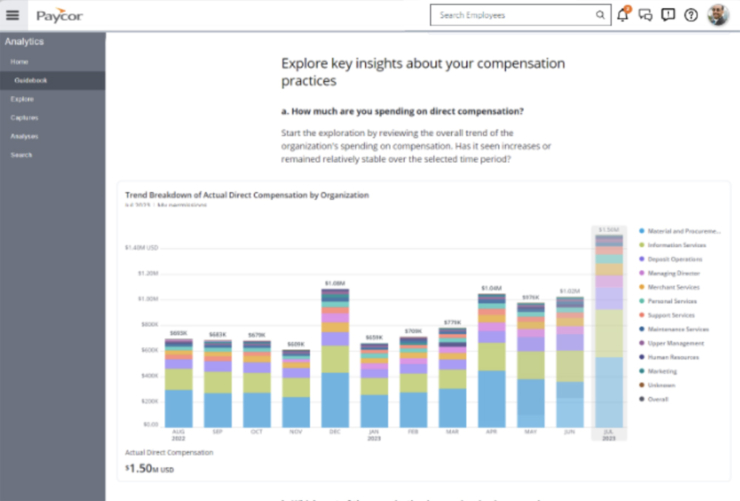Open the feedback exclamation icon

pos(668,15)
